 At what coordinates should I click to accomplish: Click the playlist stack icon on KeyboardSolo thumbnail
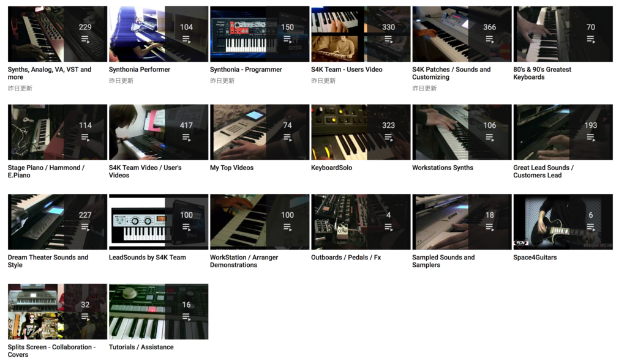click(x=388, y=138)
